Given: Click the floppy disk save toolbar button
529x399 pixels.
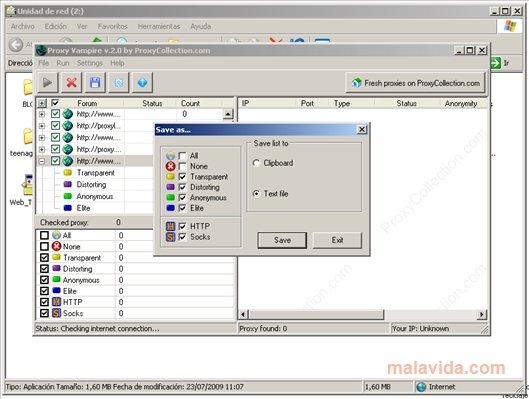Looking at the screenshot, I should (95, 82).
